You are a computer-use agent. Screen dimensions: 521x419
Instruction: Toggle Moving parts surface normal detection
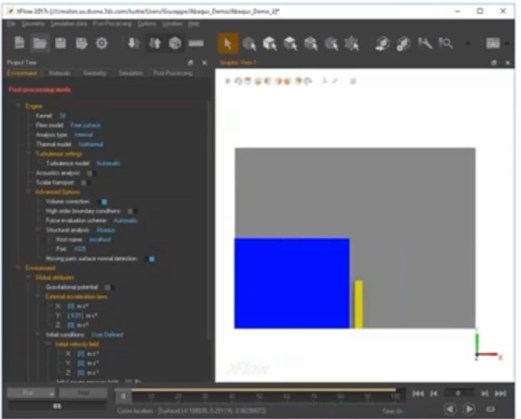click(x=152, y=259)
